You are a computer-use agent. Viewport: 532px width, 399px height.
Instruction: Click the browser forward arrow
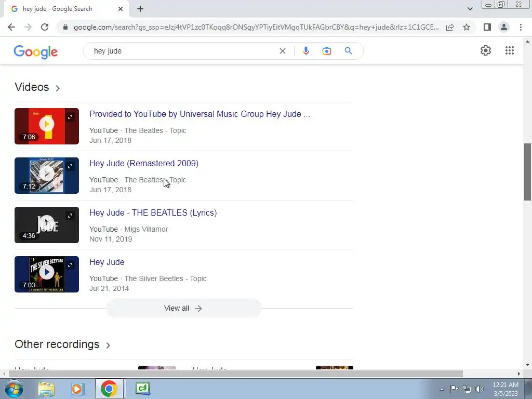coord(28,27)
